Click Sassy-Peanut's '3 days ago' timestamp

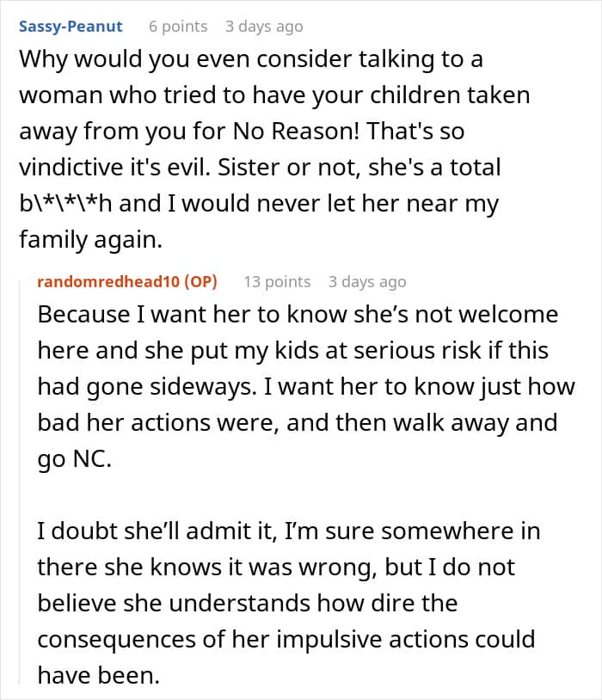point(264,27)
